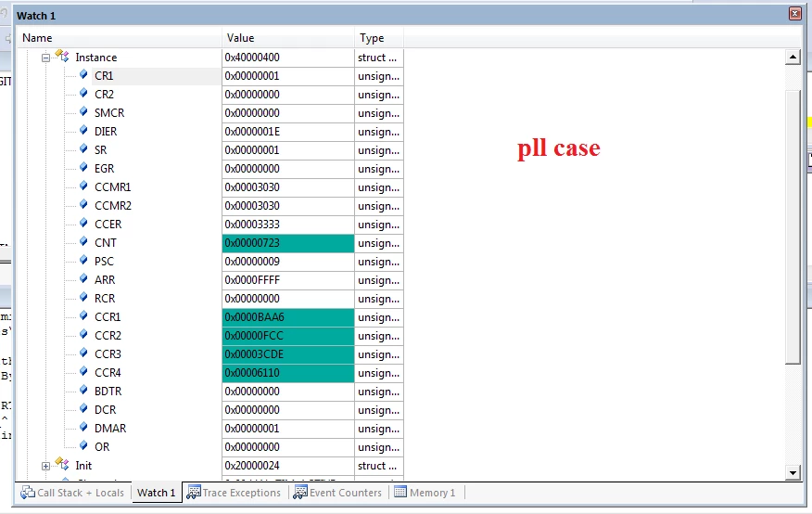This screenshot has width=812, height=514.
Task: Click the scrollbar up arrow
Action: coord(793,57)
